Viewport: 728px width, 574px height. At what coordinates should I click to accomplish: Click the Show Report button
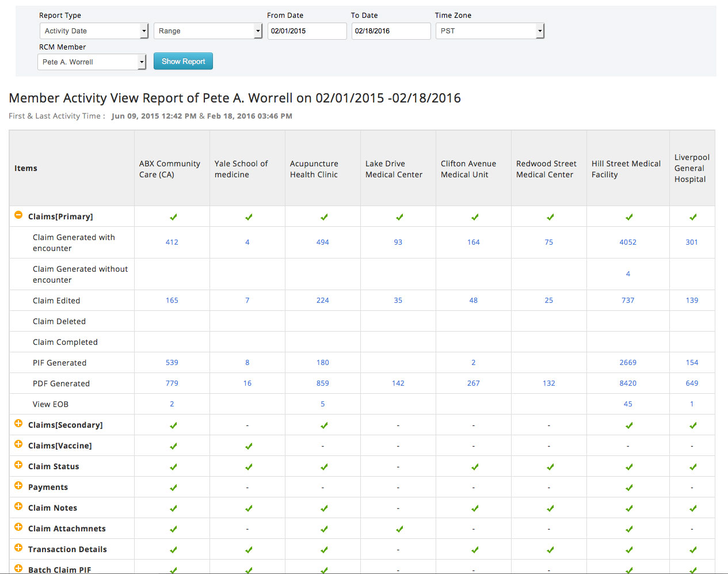[x=183, y=62]
